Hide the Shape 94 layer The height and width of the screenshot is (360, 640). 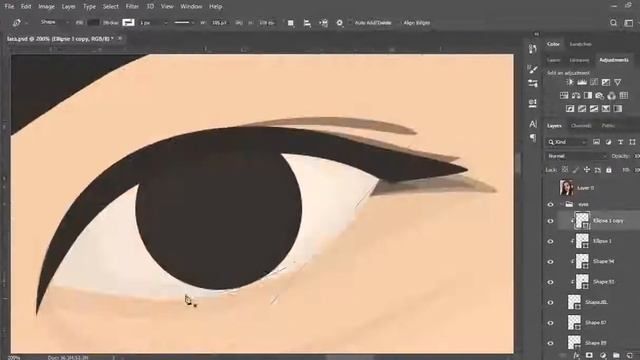(550, 262)
